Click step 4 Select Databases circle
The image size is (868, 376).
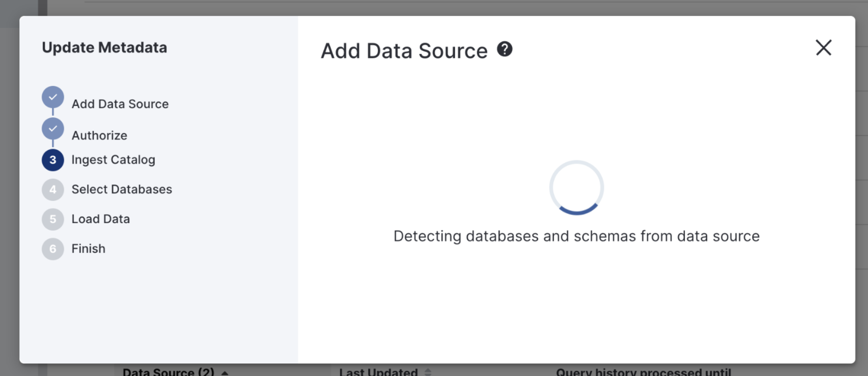click(53, 190)
